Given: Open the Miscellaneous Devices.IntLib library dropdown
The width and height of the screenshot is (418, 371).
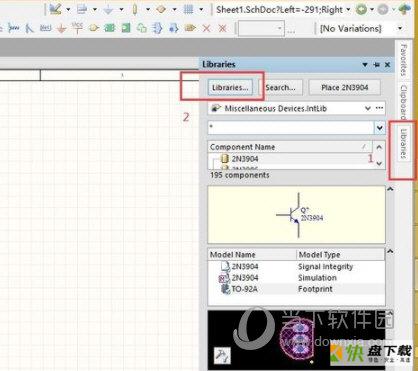Looking at the screenshot, I should point(368,108).
